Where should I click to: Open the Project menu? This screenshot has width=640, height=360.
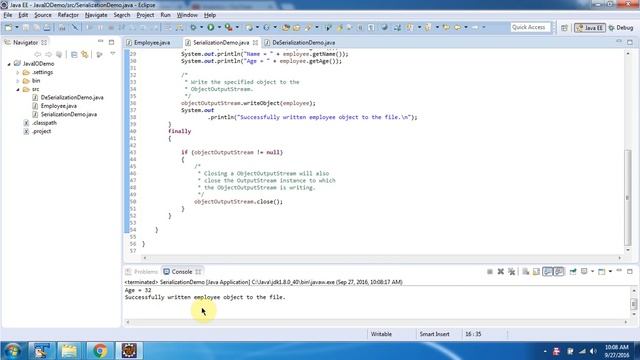tap(145, 15)
